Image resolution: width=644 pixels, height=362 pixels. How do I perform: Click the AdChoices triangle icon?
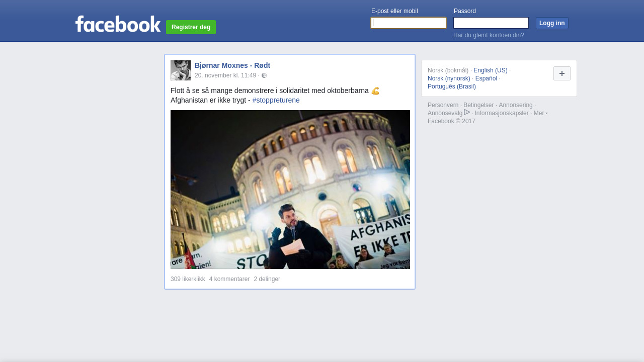pyautogui.click(x=467, y=113)
